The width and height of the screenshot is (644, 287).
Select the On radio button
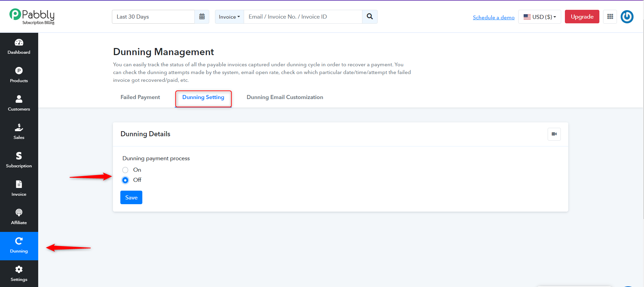125,170
